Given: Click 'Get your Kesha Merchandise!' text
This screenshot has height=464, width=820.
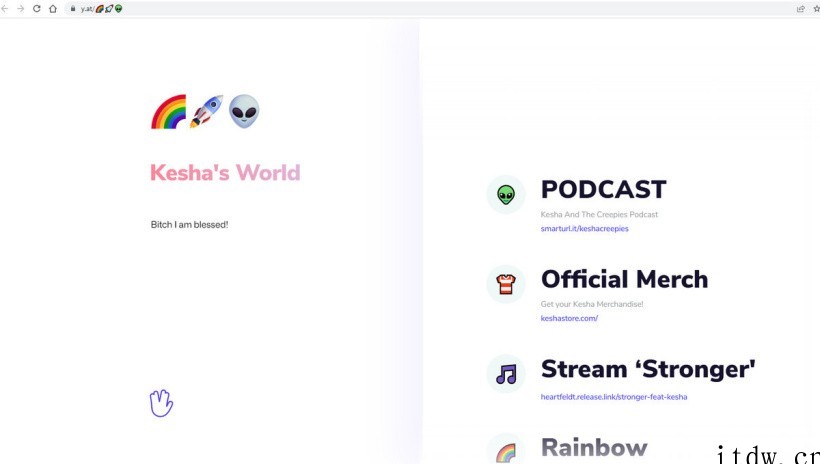Looking at the screenshot, I should point(592,304).
